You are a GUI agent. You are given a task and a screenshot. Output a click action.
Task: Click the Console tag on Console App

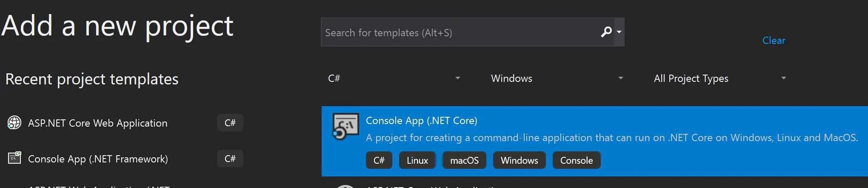pyautogui.click(x=576, y=160)
